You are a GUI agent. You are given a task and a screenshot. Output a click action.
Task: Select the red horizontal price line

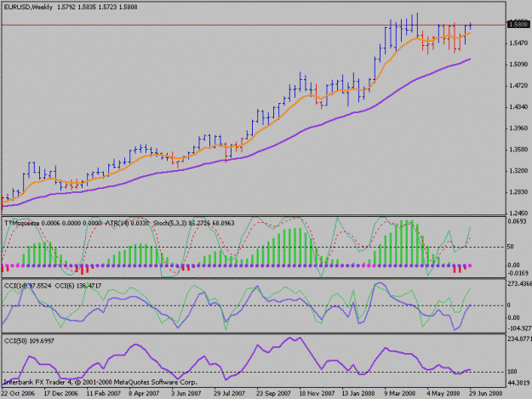click(254, 25)
